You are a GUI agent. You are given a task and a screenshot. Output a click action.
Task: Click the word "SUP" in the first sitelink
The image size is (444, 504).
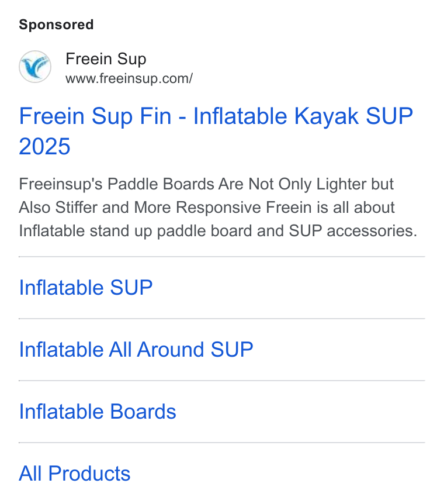tap(131, 287)
